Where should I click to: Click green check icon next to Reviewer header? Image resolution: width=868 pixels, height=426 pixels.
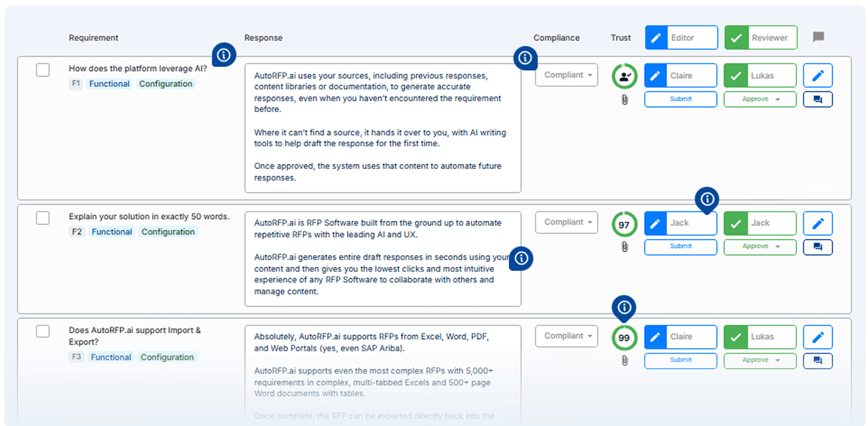[x=736, y=38]
